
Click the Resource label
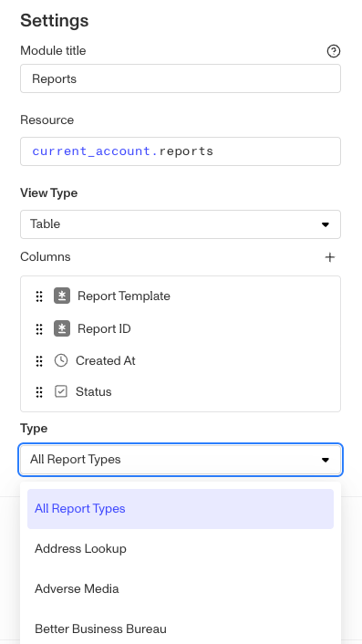click(x=47, y=119)
